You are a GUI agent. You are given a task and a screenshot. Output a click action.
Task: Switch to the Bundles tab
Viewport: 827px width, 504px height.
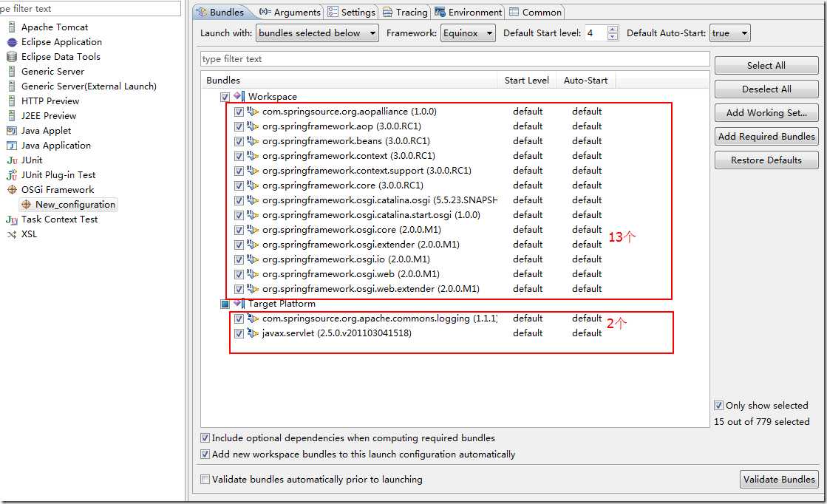[220, 12]
